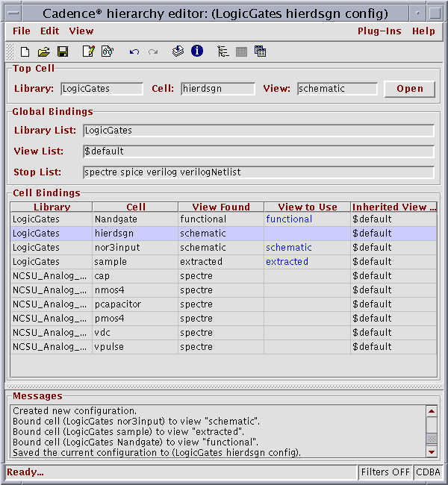Click the Open folder toolbar icon

coord(44,51)
